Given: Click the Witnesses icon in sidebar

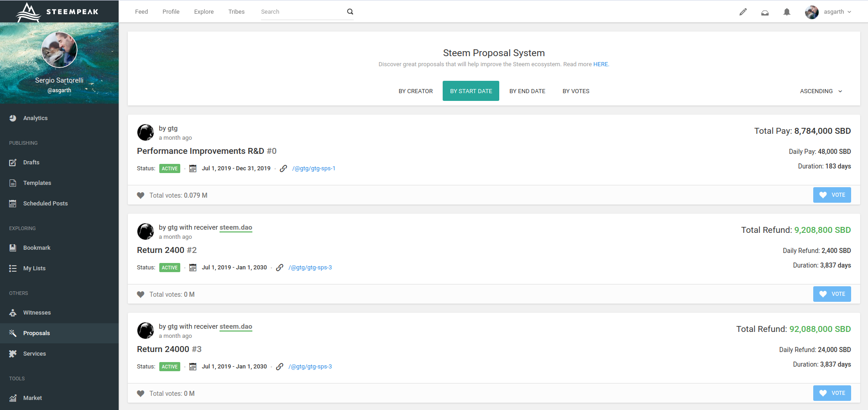Looking at the screenshot, I should [13, 313].
